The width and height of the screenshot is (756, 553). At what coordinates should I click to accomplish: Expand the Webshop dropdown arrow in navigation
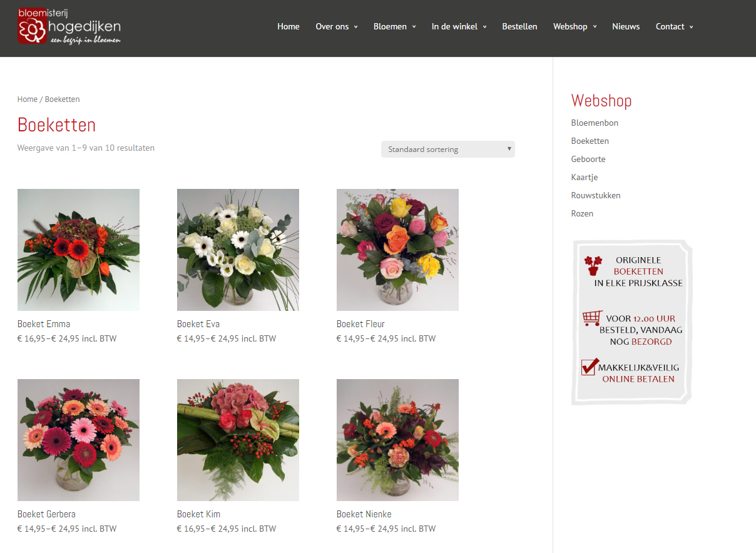pyautogui.click(x=595, y=27)
